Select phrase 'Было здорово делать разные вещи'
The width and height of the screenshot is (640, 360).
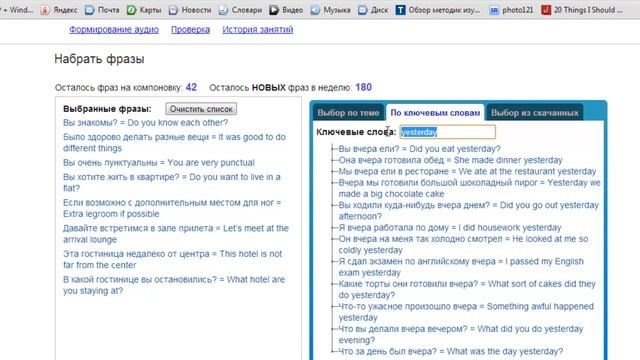174,142
